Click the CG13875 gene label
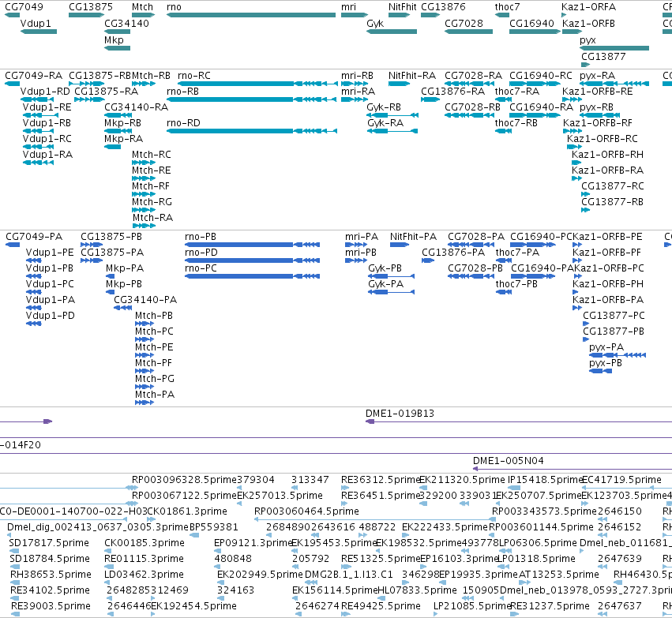The width and height of the screenshot is (672, 618). 91,7
